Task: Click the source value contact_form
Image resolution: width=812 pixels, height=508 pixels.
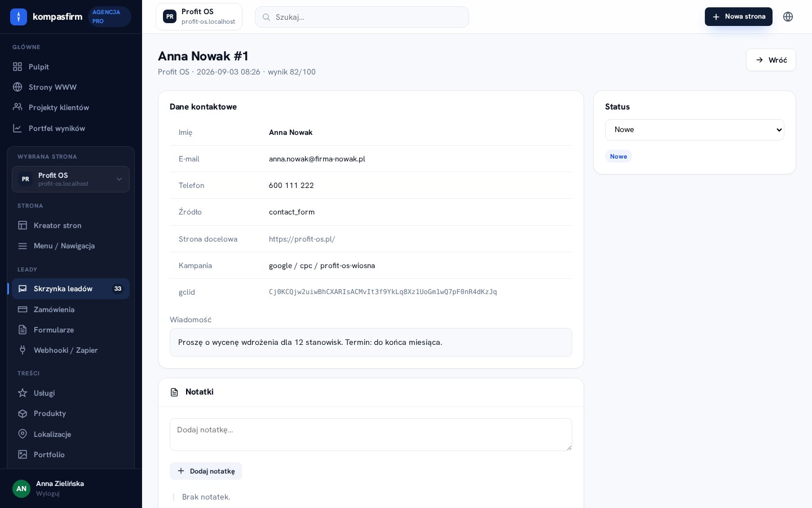Action: [292, 212]
